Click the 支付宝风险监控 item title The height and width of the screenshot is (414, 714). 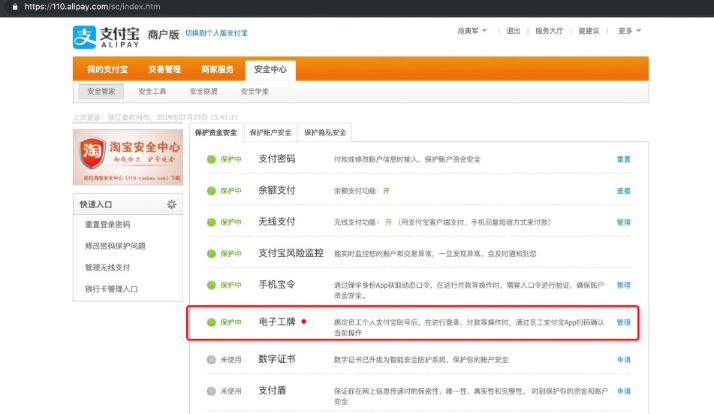point(291,253)
